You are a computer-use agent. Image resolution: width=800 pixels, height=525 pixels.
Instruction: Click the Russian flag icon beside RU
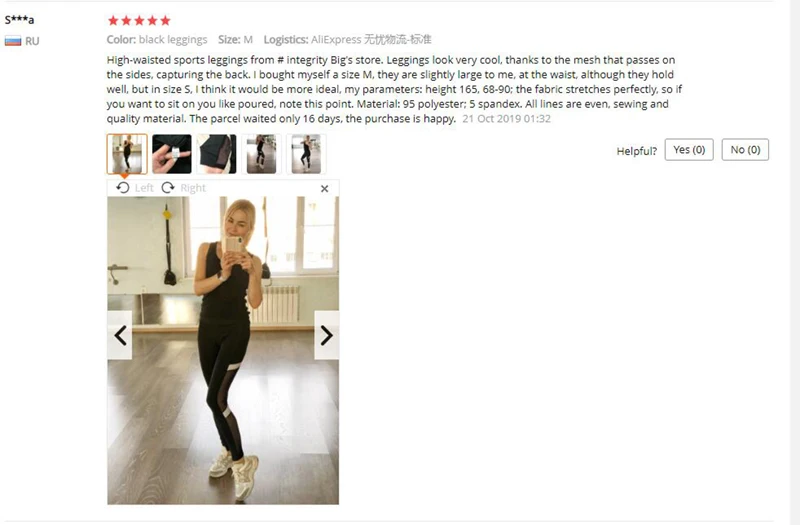(13, 41)
